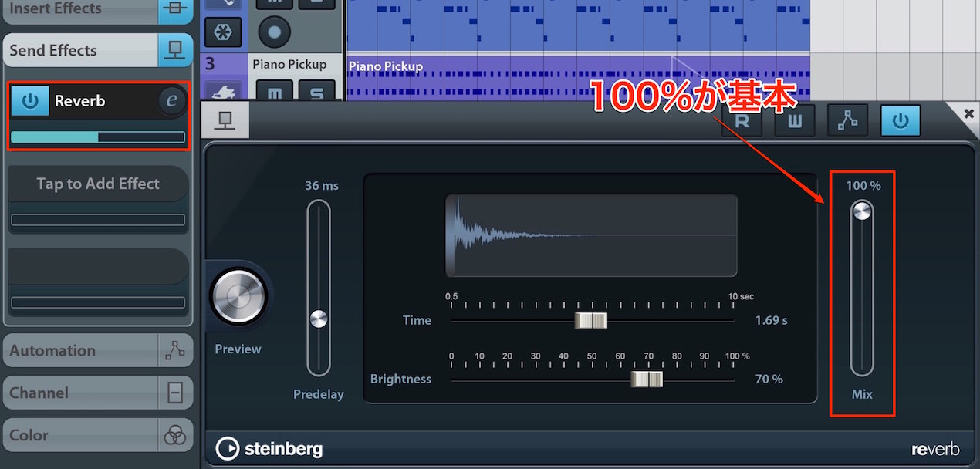The width and height of the screenshot is (980, 469).
Task: Click the Read automation R button
Action: [x=742, y=122]
